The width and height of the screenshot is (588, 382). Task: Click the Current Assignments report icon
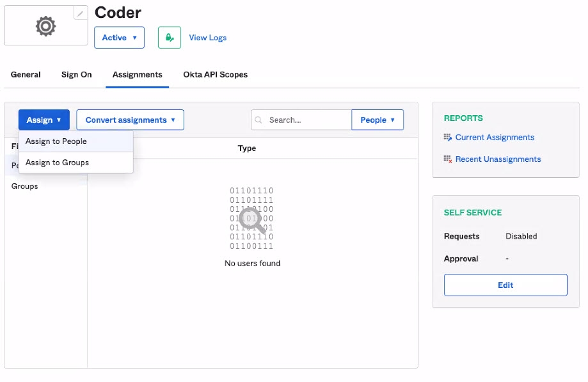click(448, 138)
